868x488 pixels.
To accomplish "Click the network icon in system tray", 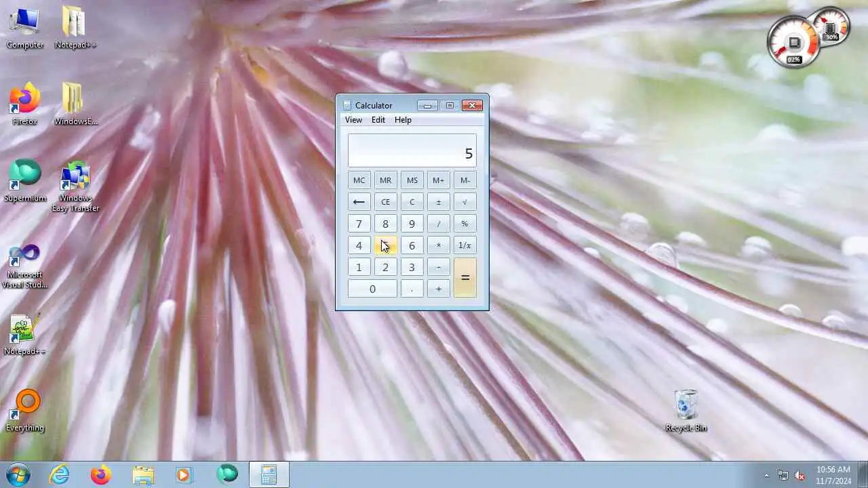I will pos(783,475).
